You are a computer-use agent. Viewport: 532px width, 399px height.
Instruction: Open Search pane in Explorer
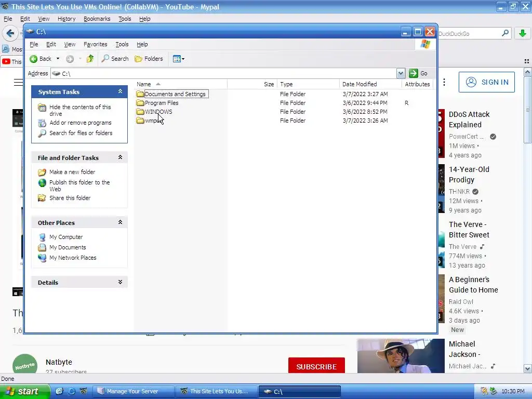[x=115, y=59]
